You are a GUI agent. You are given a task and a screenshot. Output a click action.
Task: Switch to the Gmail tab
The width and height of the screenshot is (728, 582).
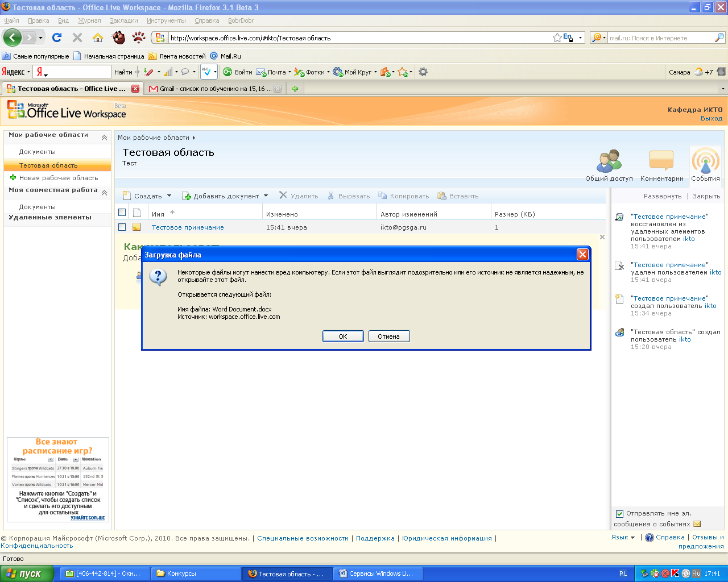click(215, 89)
